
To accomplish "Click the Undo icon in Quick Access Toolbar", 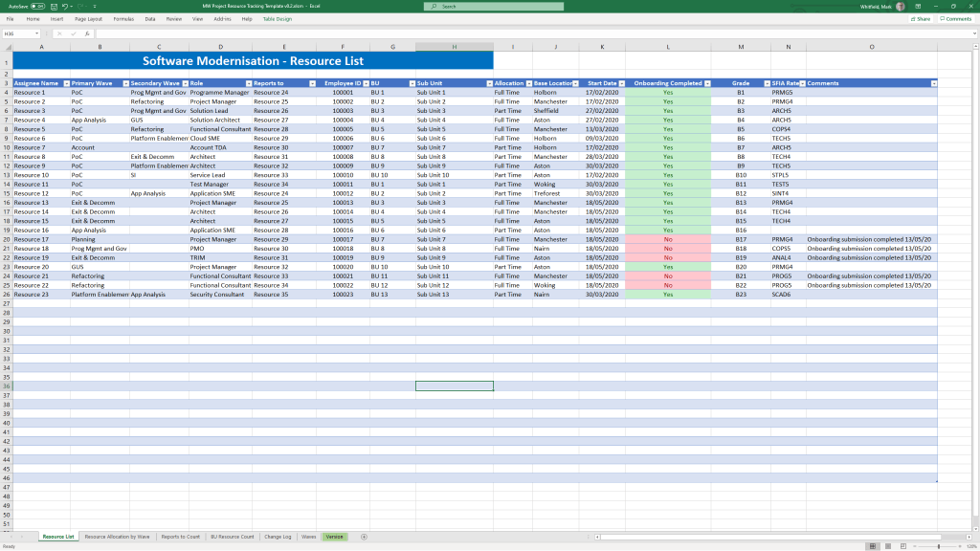I will pos(65,6).
